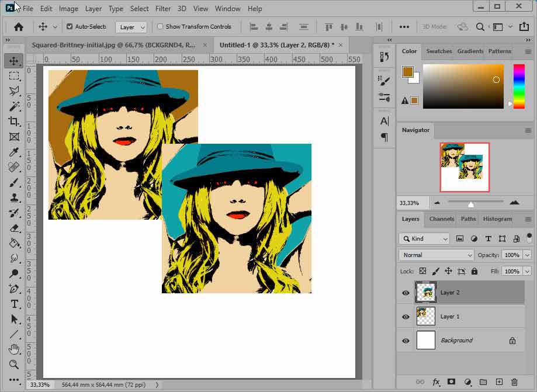Click the Search magnifier in the options bar
This screenshot has width=537, height=392.
[480, 27]
